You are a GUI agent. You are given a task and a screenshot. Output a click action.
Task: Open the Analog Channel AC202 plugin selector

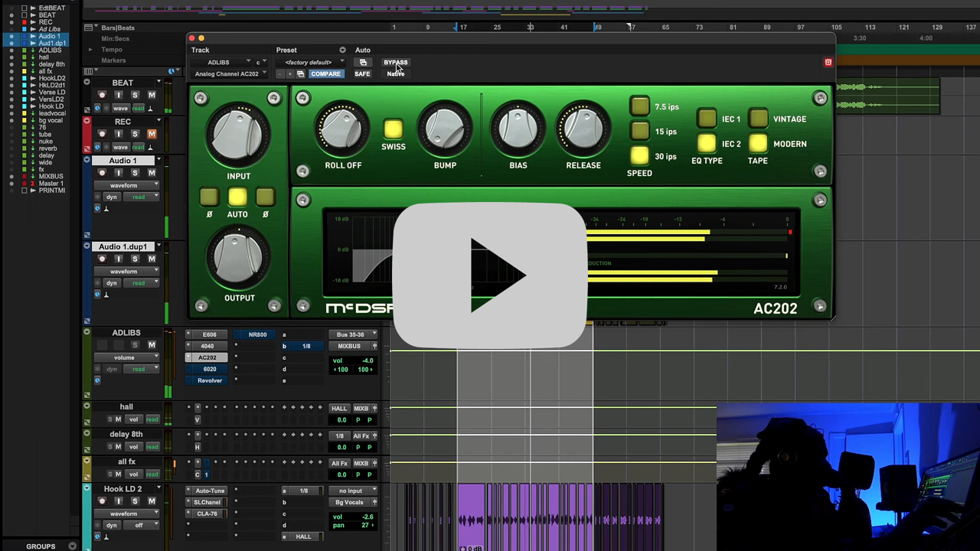pyautogui.click(x=230, y=74)
